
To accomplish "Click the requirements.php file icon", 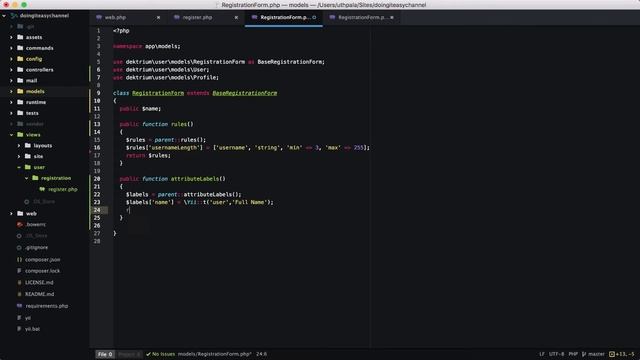I will pyautogui.click(x=19, y=306).
